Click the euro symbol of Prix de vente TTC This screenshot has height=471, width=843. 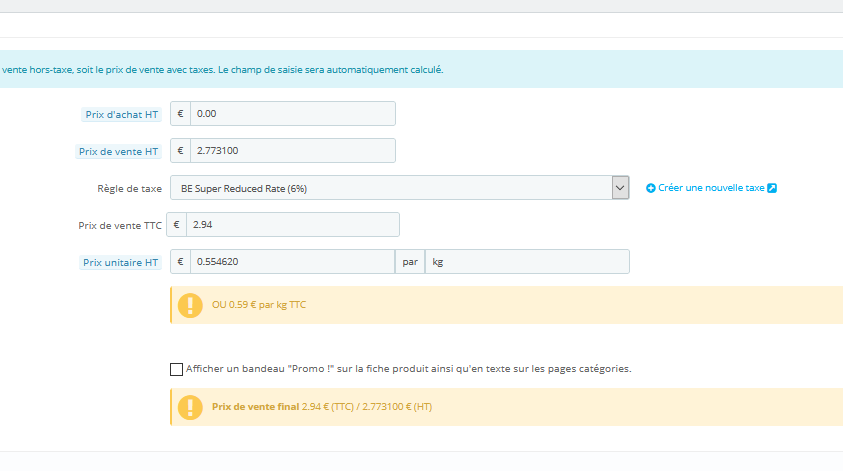(x=177, y=225)
